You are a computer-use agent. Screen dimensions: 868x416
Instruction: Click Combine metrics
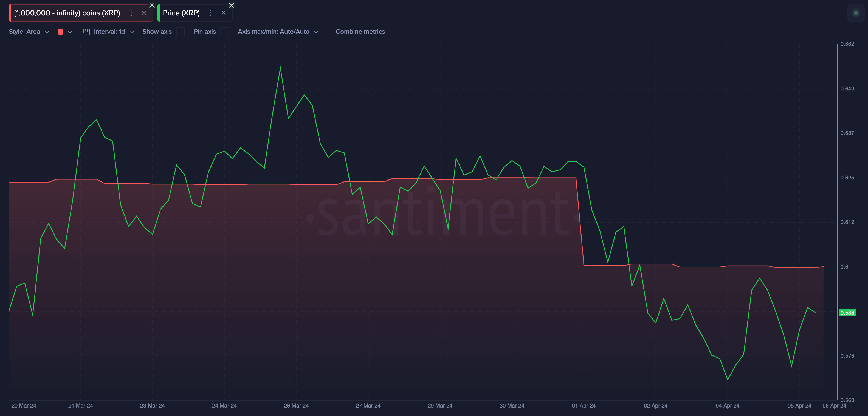click(360, 32)
